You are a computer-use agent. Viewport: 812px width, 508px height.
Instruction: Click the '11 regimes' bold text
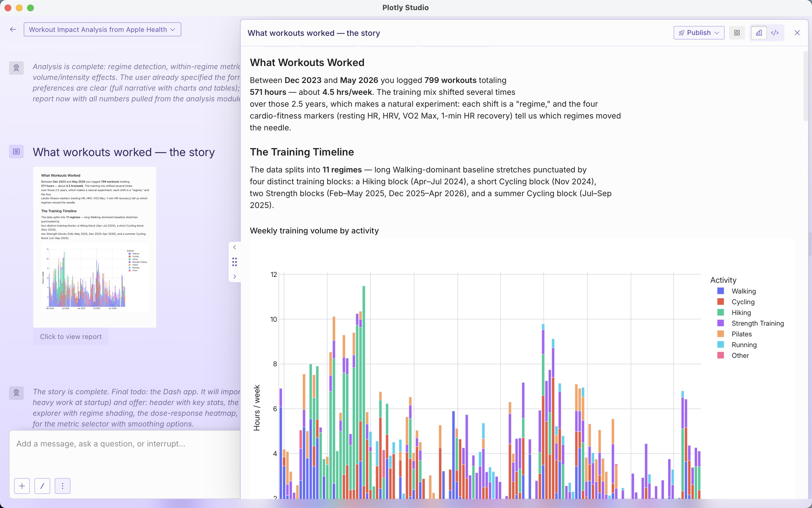pos(342,170)
